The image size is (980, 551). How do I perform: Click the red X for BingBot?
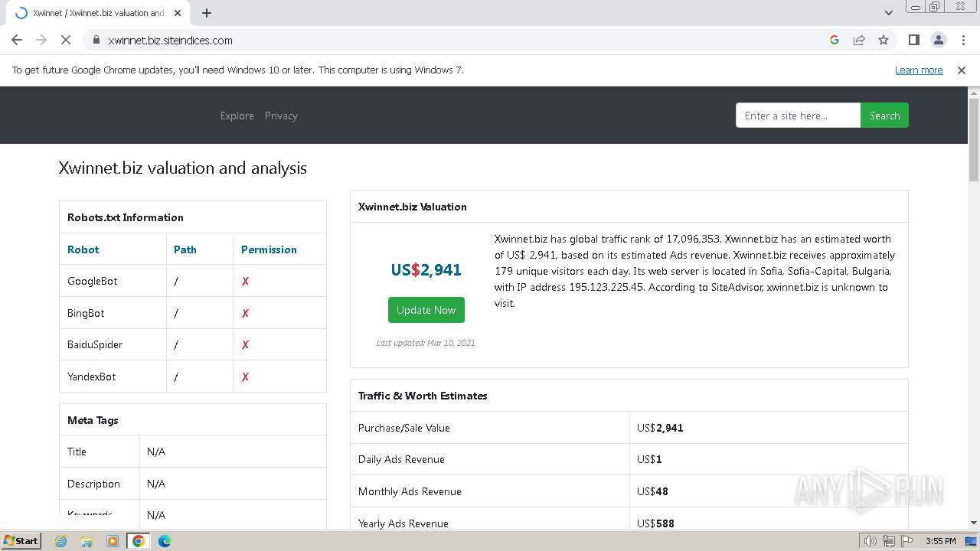[245, 313]
